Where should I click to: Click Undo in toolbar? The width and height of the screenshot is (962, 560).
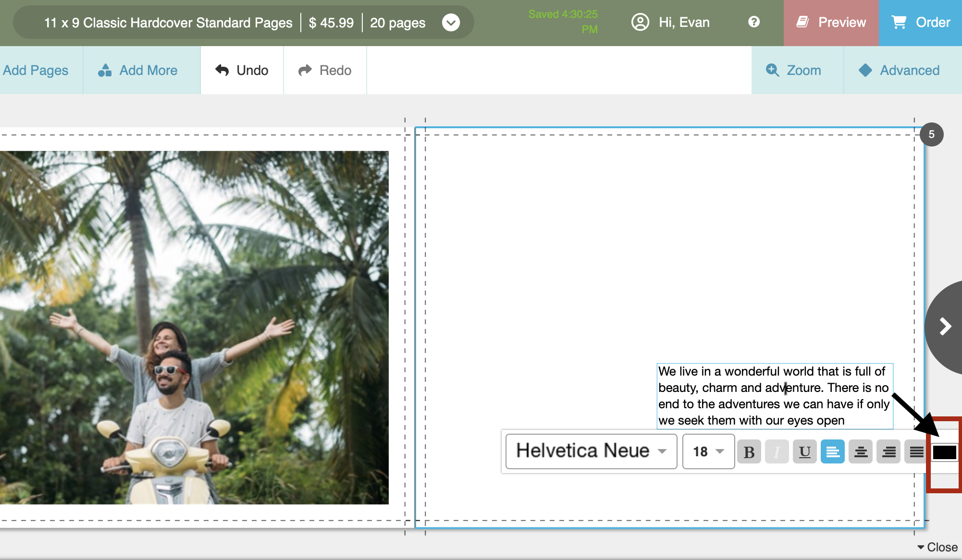[x=242, y=70]
